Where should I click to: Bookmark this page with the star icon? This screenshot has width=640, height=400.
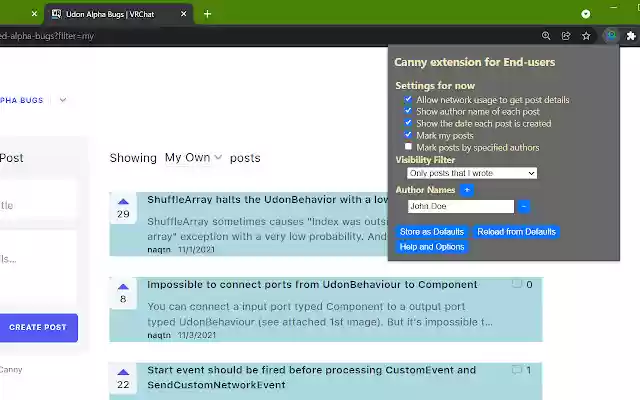tap(586, 36)
